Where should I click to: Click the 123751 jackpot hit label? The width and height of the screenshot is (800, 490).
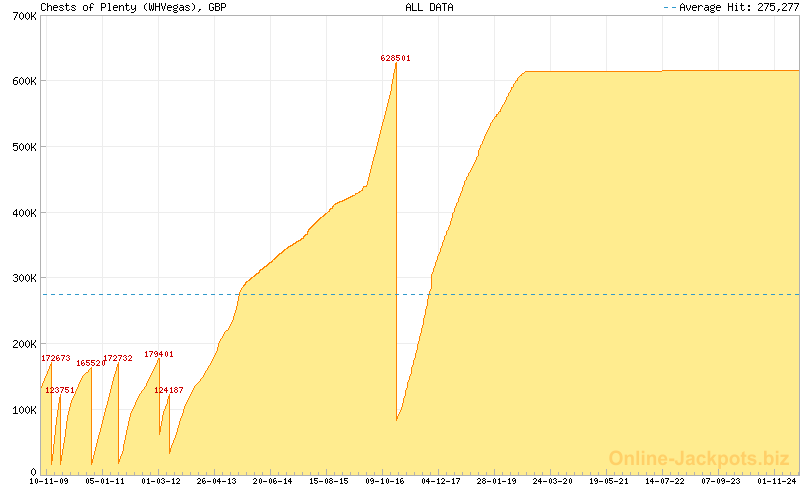point(60,390)
